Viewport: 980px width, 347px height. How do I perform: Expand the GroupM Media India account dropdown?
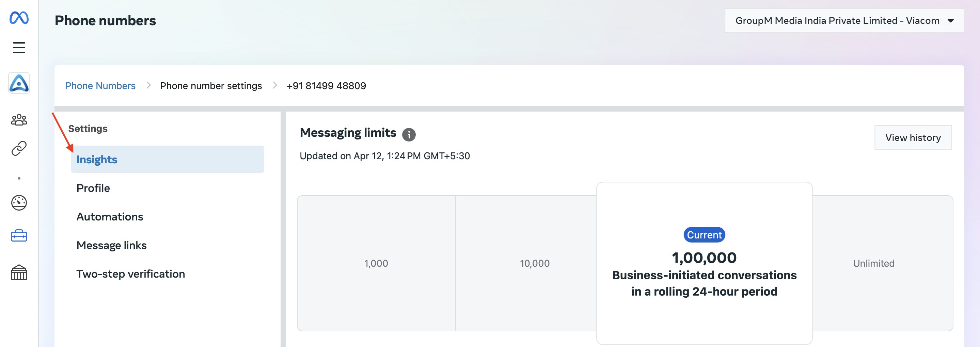(x=844, y=20)
